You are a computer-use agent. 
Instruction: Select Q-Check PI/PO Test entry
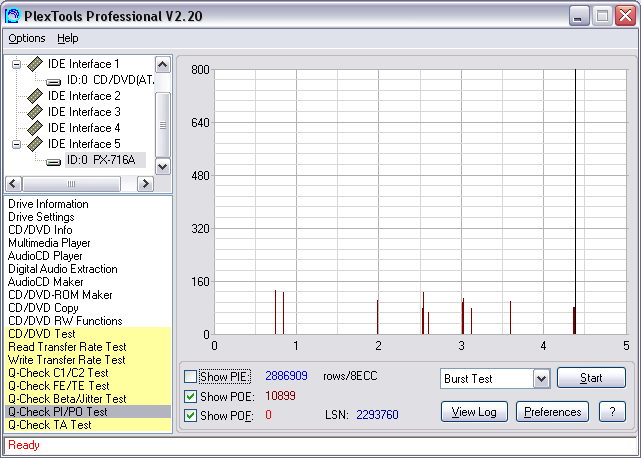[x=88, y=412]
